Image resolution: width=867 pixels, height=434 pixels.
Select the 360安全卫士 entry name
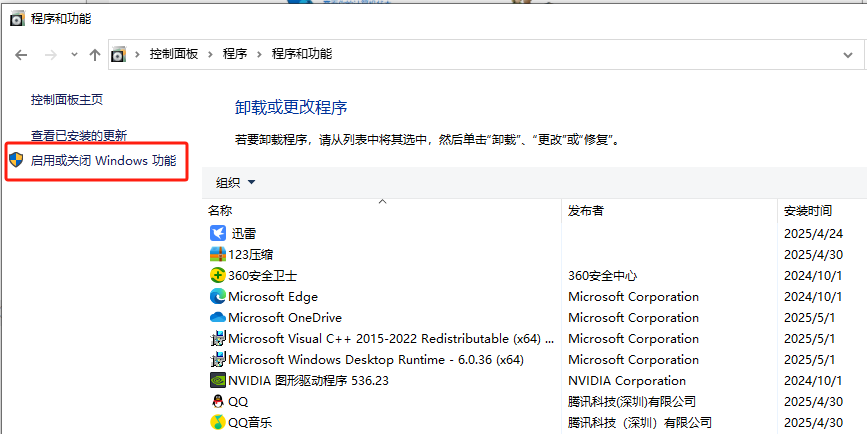(263, 276)
